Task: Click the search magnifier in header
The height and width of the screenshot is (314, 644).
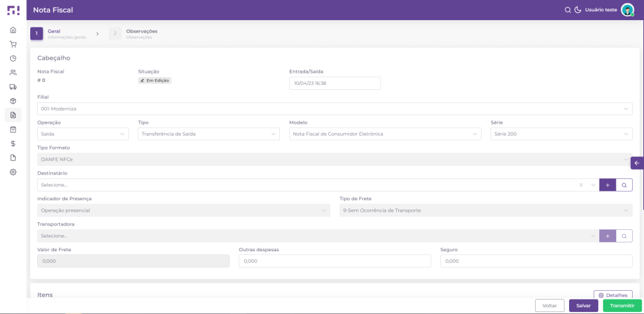Action: coord(568,10)
